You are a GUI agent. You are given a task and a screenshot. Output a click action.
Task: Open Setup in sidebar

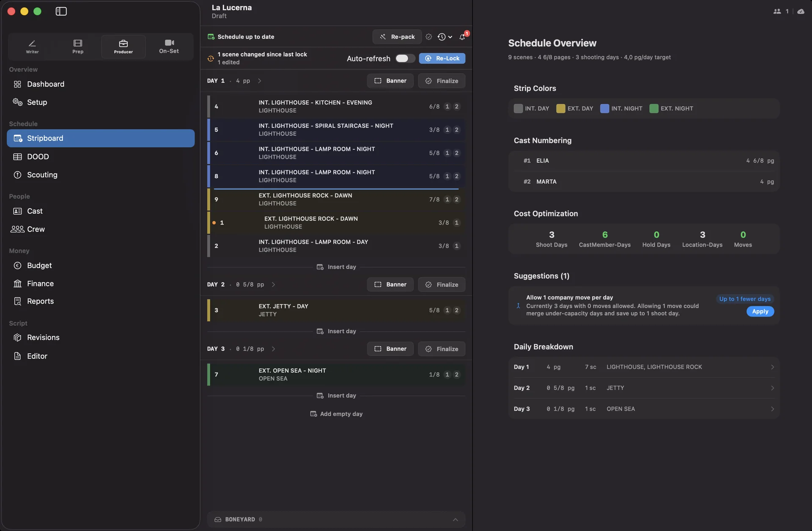(x=101, y=102)
